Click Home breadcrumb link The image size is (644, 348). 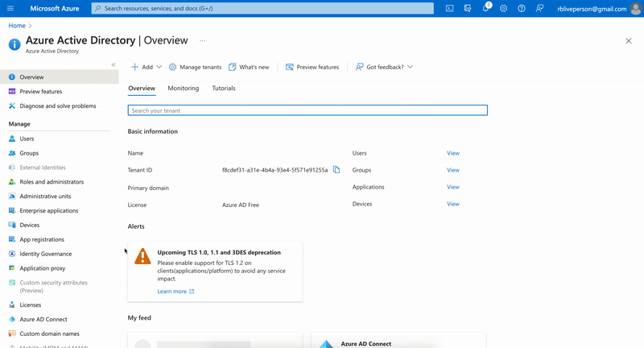click(17, 26)
